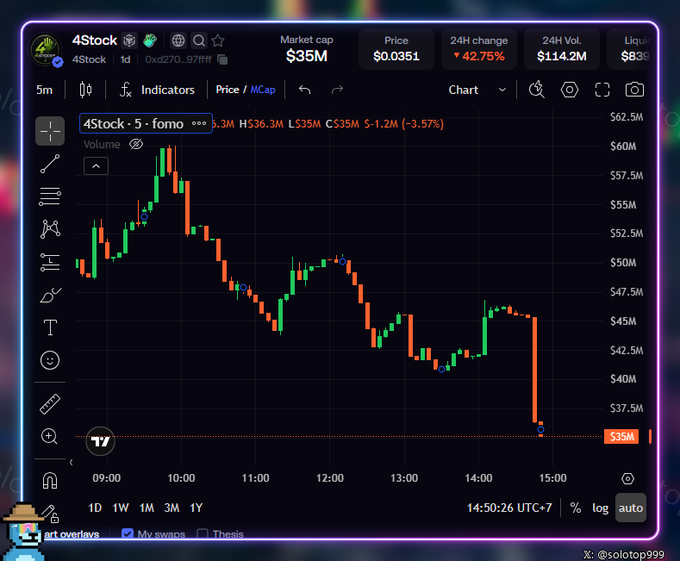680x561 pixels.
Task: Toggle Volume indicator visibility eye
Action: click(x=136, y=144)
